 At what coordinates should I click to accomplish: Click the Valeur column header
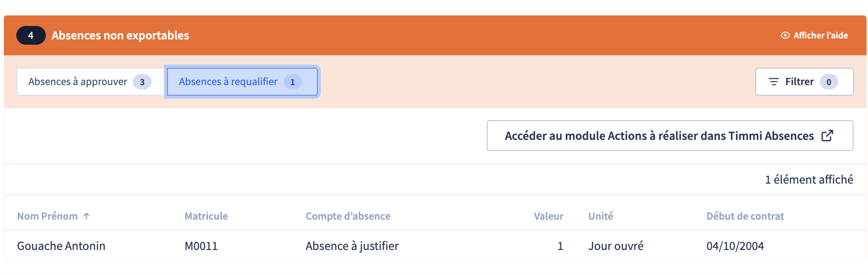[x=548, y=216]
